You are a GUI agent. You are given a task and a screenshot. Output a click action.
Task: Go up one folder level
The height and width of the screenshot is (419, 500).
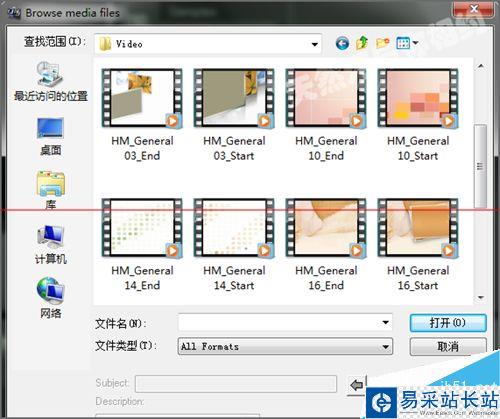tap(362, 43)
